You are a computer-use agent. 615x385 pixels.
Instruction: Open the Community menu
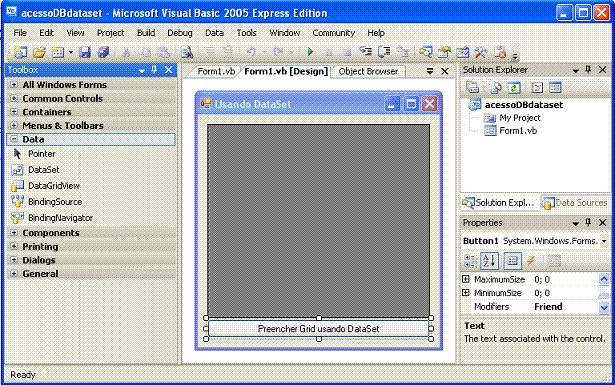[x=333, y=33]
